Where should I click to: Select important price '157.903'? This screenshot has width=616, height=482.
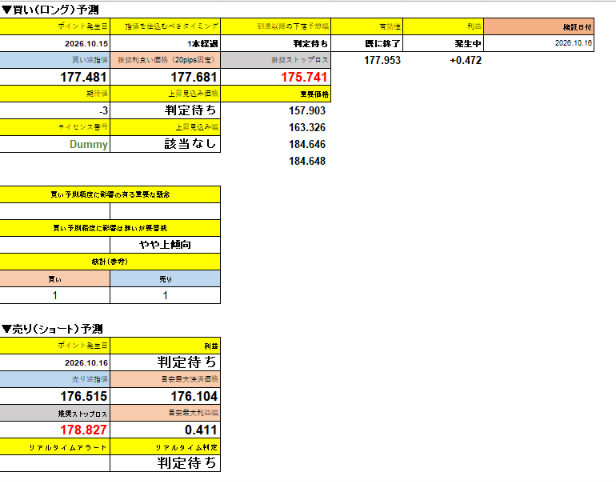(x=307, y=110)
